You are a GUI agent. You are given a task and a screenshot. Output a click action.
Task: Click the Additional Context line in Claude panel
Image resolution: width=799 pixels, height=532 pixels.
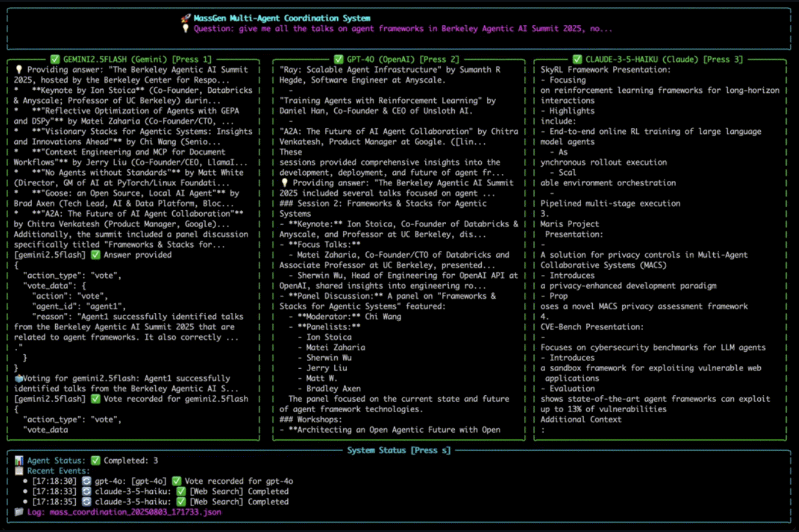click(x=581, y=419)
